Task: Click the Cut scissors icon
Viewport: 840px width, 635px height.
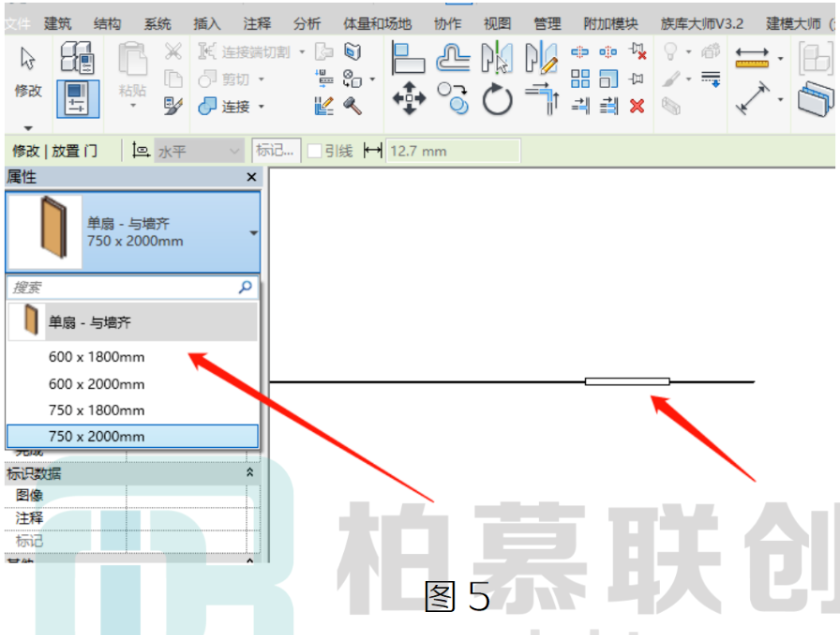Action: 173,51
